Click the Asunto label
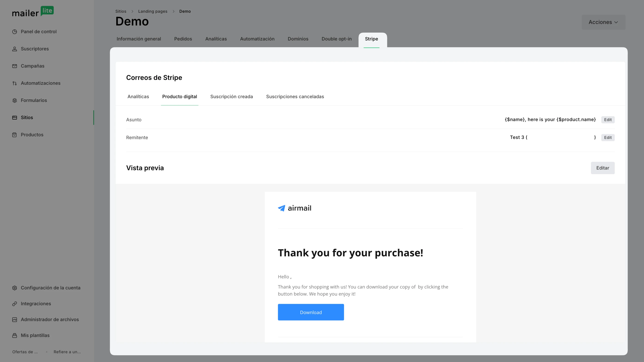 pyautogui.click(x=134, y=120)
